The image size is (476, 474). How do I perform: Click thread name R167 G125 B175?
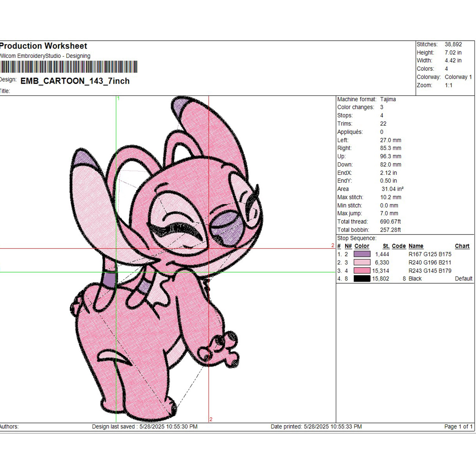(x=430, y=254)
